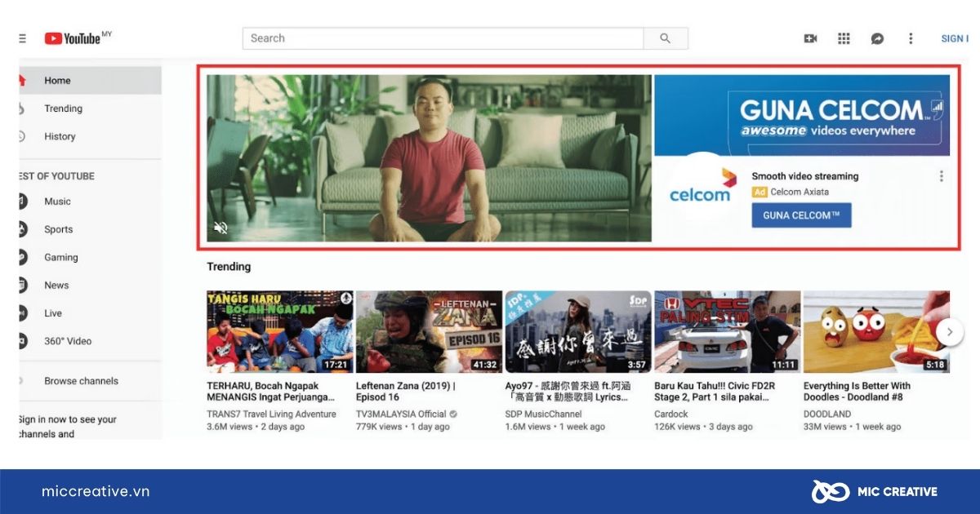Click the GUNA CELCOM™ button
980x514 pixels.
tap(801, 215)
